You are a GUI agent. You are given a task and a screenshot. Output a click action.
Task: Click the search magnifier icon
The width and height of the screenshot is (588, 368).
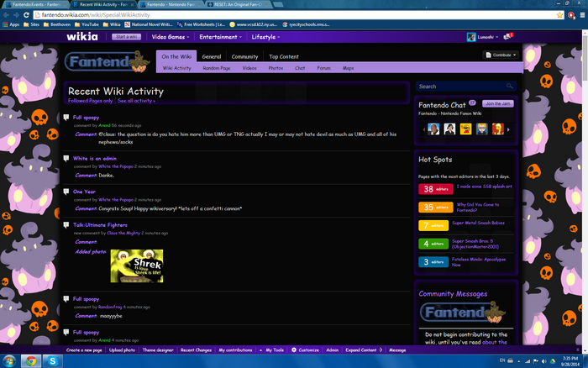(509, 87)
